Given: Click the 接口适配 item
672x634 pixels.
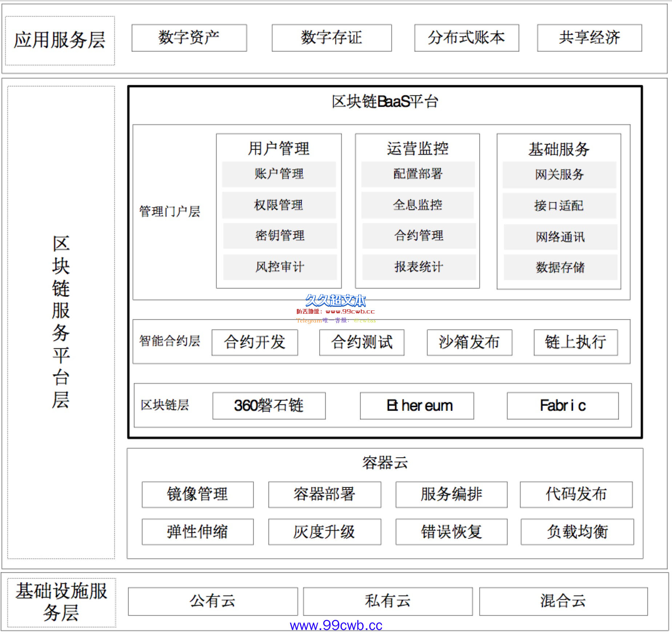Looking at the screenshot, I should [559, 206].
